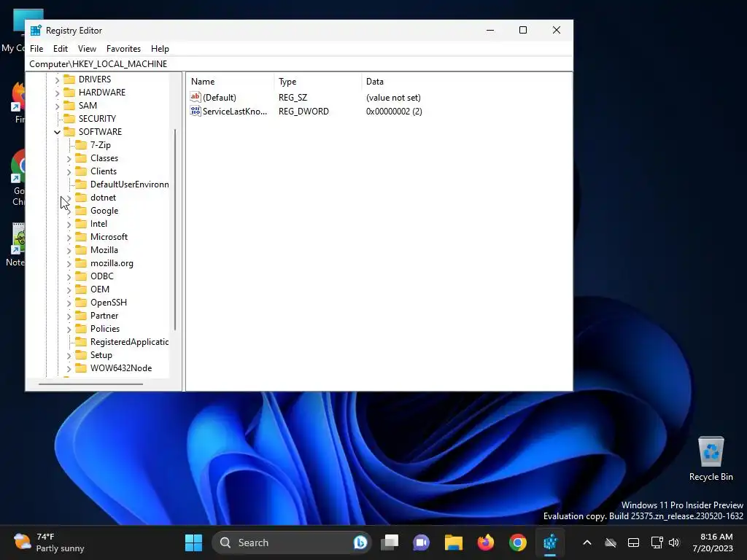Select the SECURITY folder icon
747x560 pixels.
69,119
